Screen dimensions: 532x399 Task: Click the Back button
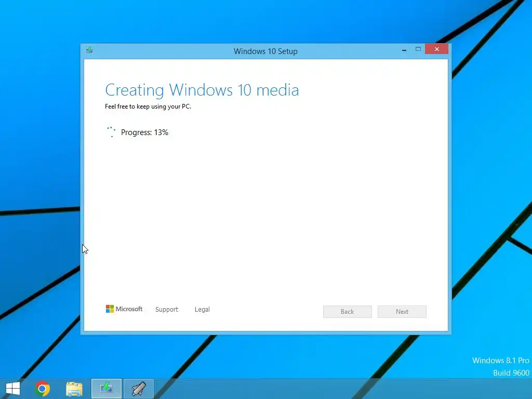click(348, 312)
